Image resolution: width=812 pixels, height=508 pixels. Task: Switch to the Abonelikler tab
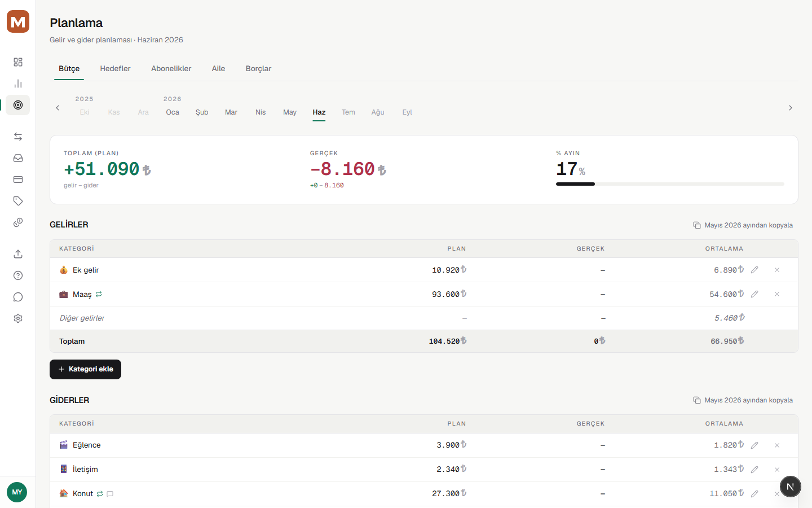pos(171,69)
